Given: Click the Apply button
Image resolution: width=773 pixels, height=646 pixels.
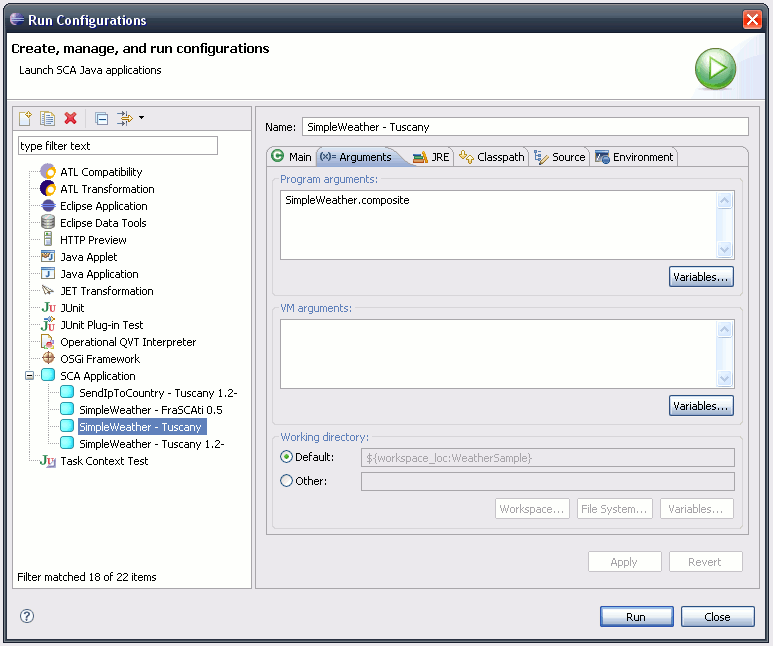Looking at the screenshot, I should (x=625, y=562).
